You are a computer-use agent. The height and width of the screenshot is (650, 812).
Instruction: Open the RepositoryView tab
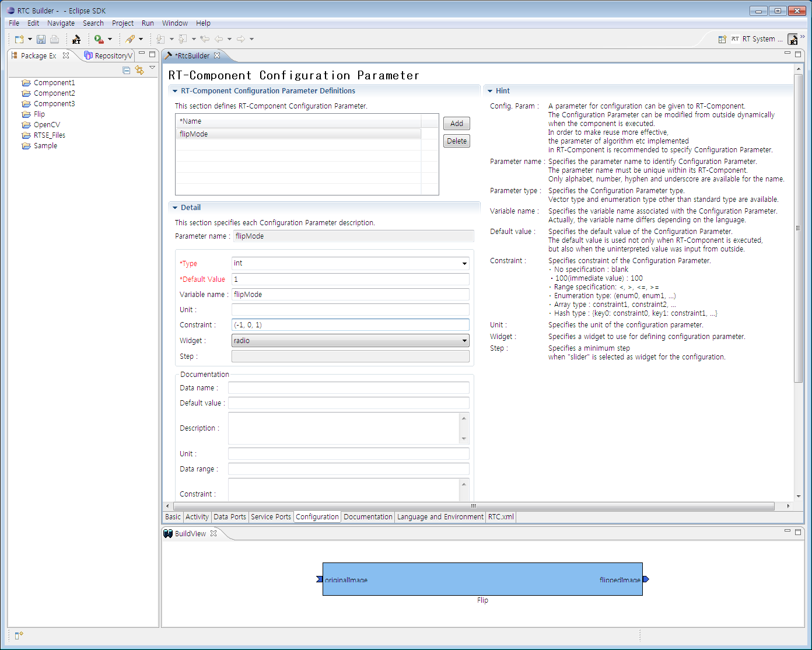click(x=109, y=55)
